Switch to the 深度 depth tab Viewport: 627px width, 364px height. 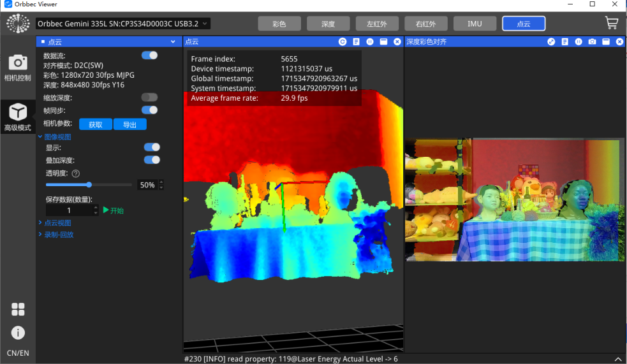(328, 24)
